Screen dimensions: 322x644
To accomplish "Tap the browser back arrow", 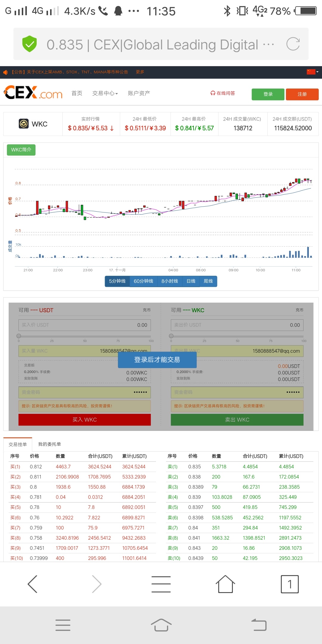I will click(x=32, y=584).
